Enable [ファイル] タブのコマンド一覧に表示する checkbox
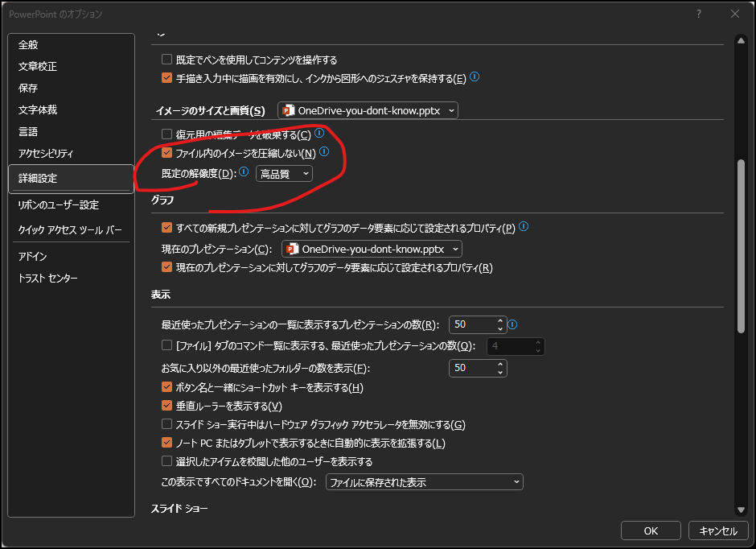The width and height of the screenshot is (756, 549). pyautogui.click(x=166, y=345)
